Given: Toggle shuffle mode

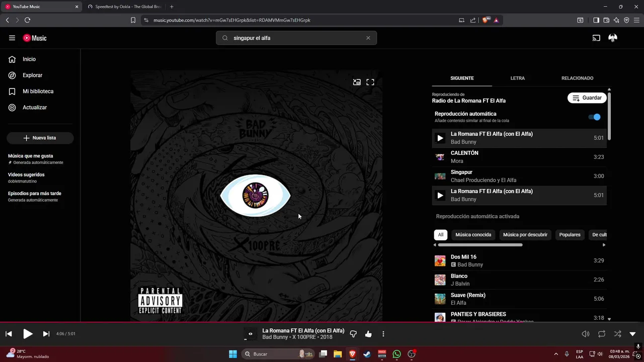Looking at the screenshot, I should [x=617, y=334].
